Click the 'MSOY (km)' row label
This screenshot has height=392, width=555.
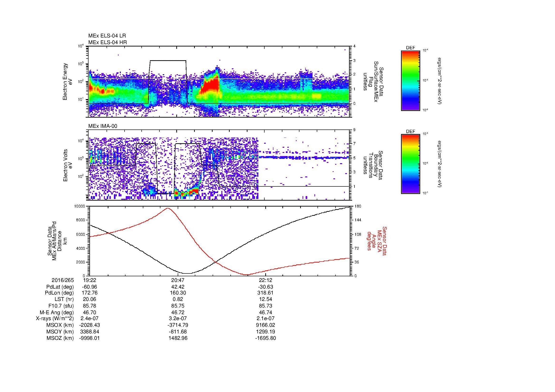[x=60, y=332]
